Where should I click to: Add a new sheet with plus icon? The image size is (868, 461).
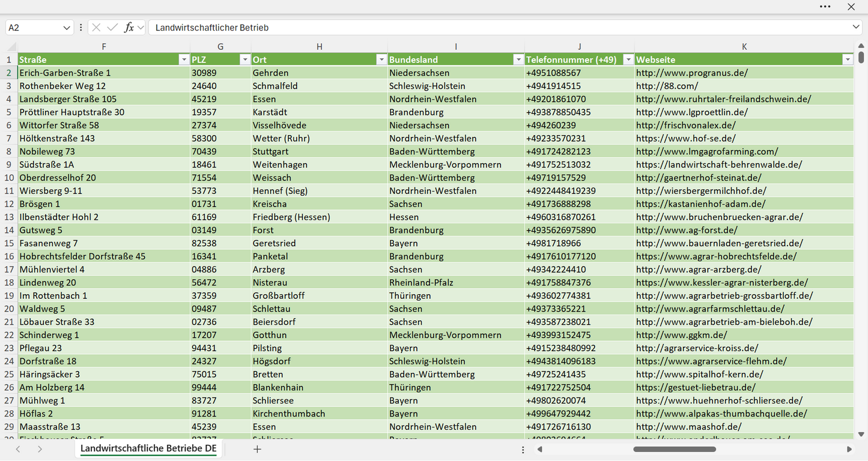257,449
